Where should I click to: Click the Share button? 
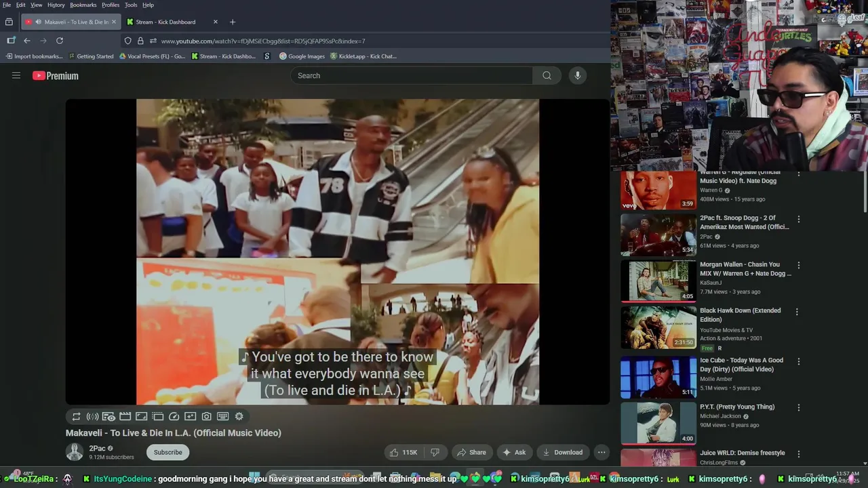coord(471,452)
